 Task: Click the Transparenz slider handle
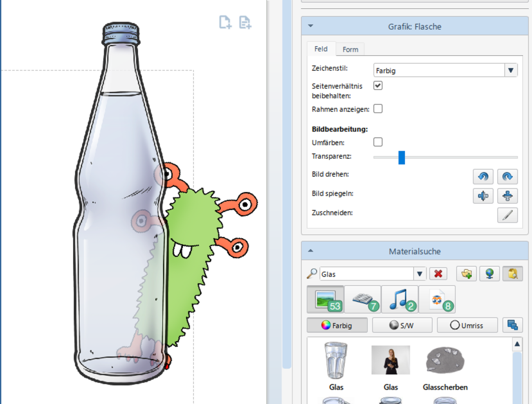[402, 157]
